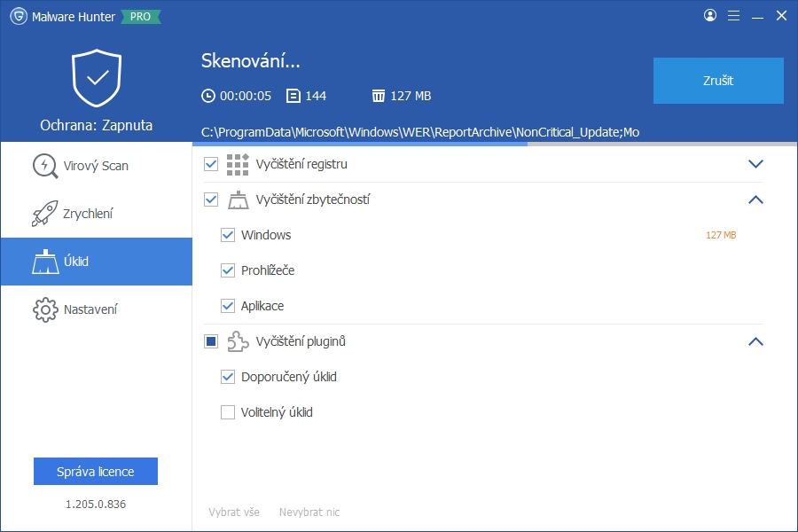
Task: Click the Zrychlení rocket icon
Action: pyautogui.click(x=45, y=214)
